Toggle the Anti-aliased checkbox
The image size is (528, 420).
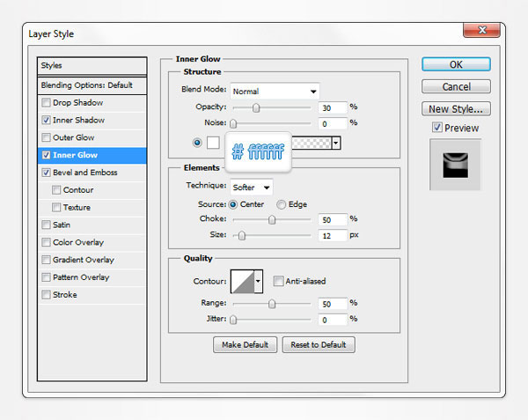[278, 282]
